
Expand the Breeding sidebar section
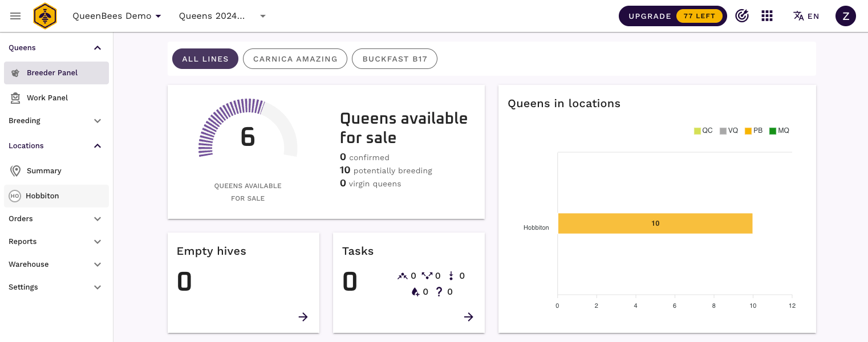click(x=55, y=121)
